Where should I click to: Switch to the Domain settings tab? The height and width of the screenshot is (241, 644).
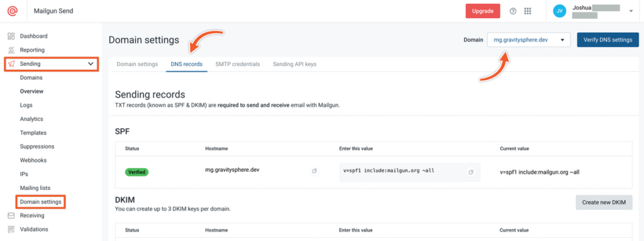137,64
